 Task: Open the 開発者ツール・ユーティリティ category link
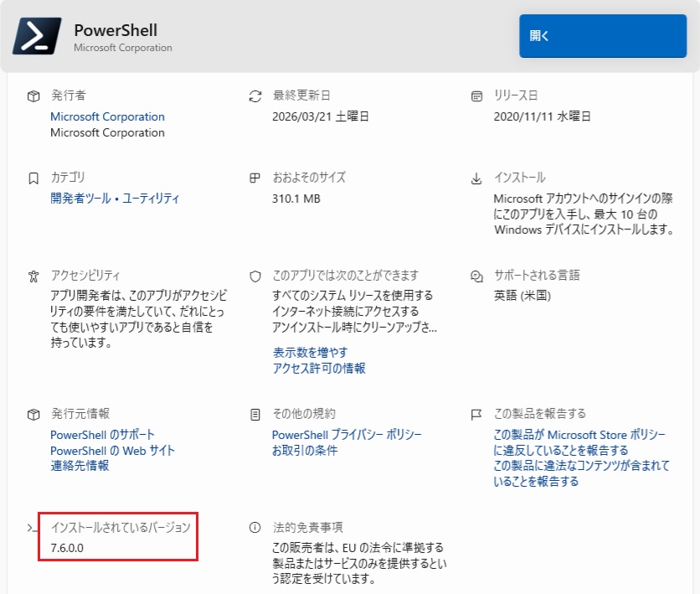115,199
